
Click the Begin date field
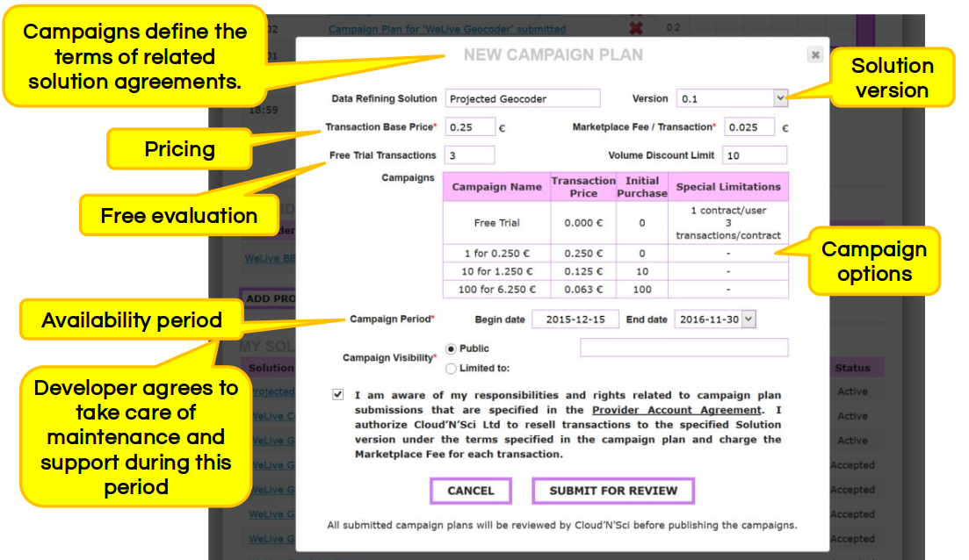tap(575, 319)
